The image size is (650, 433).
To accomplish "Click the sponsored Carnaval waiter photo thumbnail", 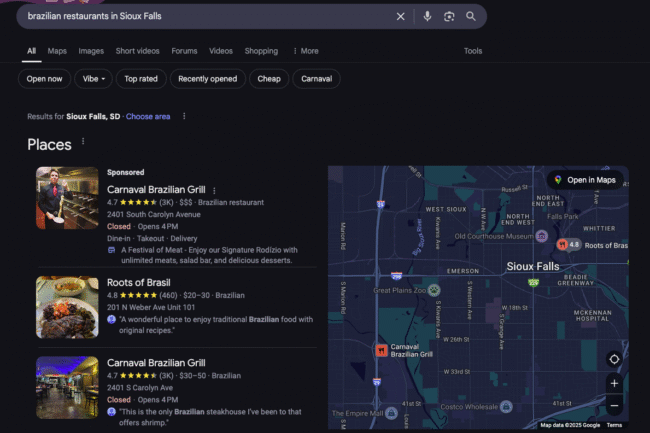I will pyautogui.click(x=67, y=198).
